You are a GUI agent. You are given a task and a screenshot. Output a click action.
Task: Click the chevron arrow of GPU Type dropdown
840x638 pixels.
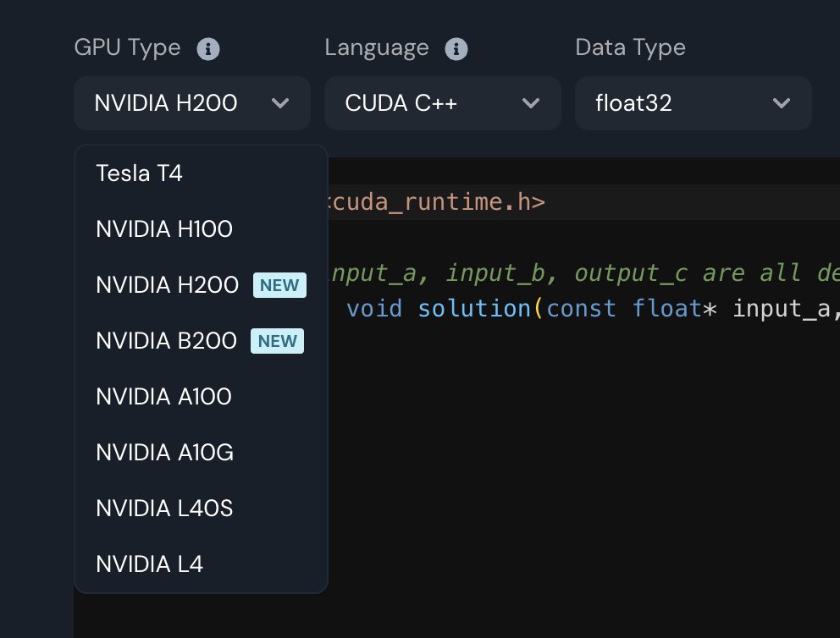pos(280,102)
